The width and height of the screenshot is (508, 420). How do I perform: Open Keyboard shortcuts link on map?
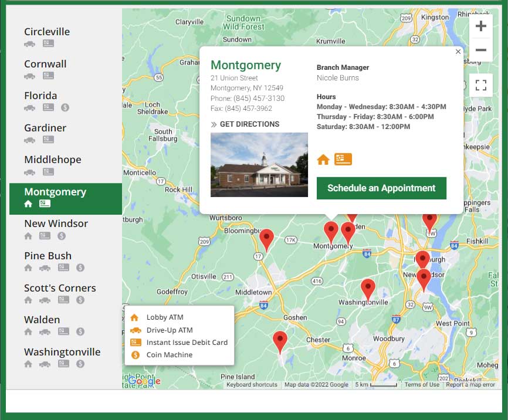tap(252, 385)
